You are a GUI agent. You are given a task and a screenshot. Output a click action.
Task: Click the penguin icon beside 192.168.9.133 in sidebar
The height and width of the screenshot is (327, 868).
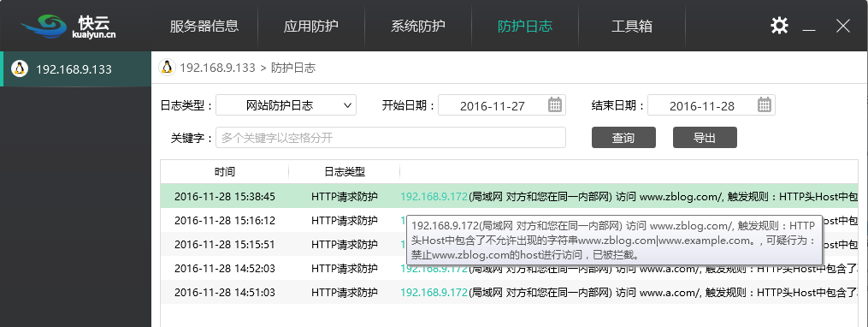pyautogui.click(x=20, y=68)
